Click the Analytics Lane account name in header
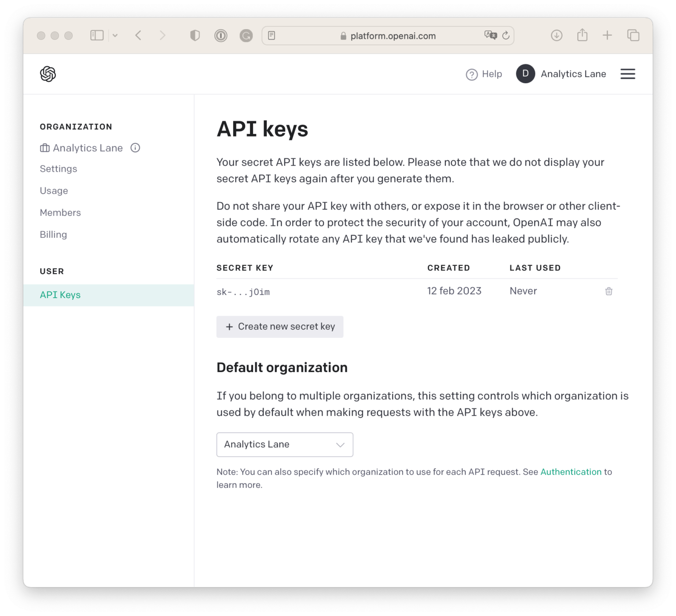Image resolution: width=676 pixels, height=616 pixels. pyautogui.click(x=573, y=74)
